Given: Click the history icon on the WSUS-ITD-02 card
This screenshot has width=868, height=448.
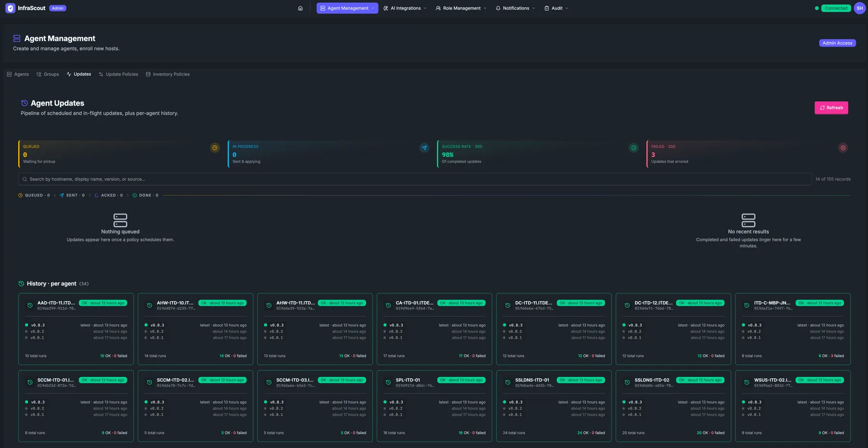Looking at the screenshot, I should click(x=746, y=382).
